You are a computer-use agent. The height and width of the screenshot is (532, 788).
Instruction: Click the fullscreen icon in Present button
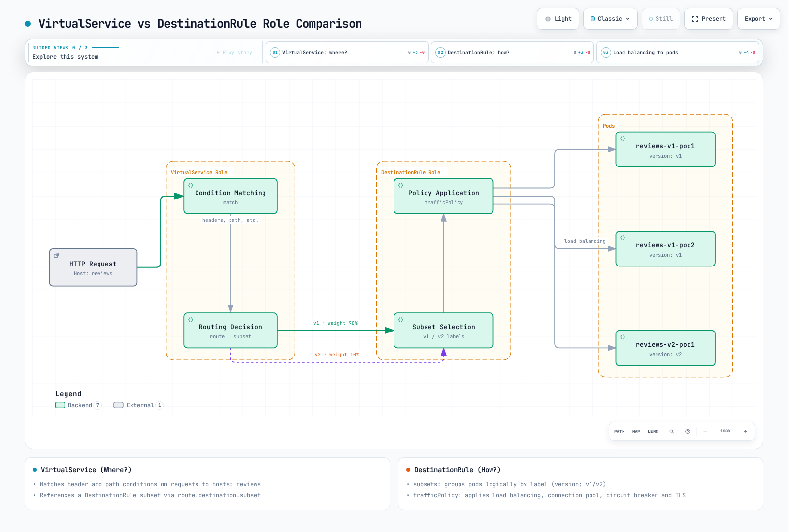point(695,19)
